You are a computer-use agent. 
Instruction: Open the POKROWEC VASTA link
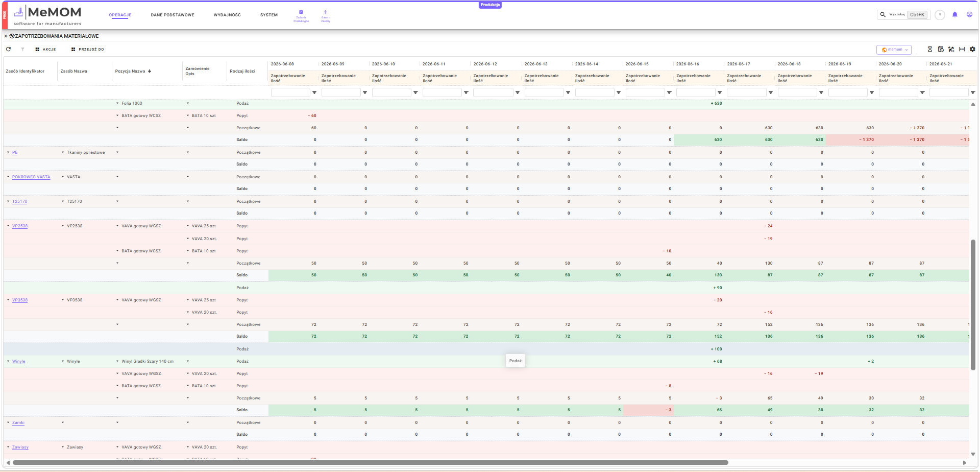click(x=31, y=177)
